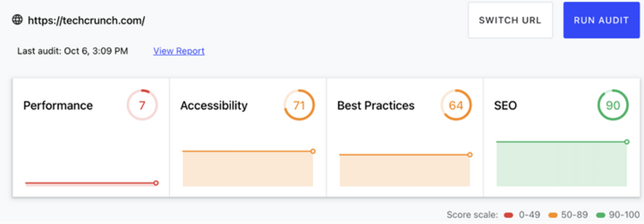Click the Last audit timestamp text

[x=72, y=51]
